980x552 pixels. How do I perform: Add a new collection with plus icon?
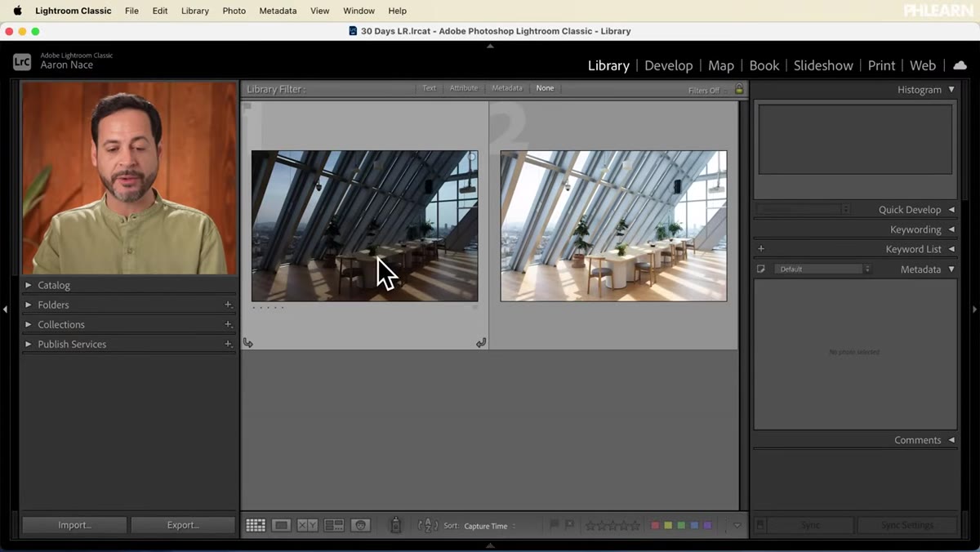(x=228, y=324)
